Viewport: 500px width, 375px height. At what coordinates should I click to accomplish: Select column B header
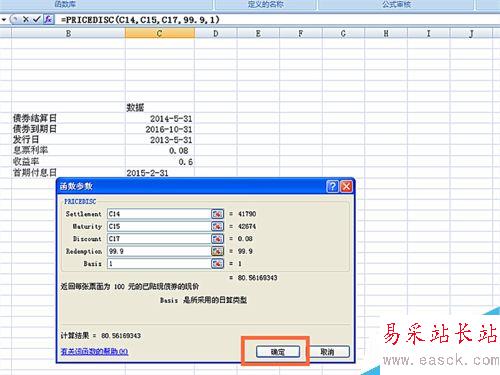pyautogui.click(x=68, y=33)
